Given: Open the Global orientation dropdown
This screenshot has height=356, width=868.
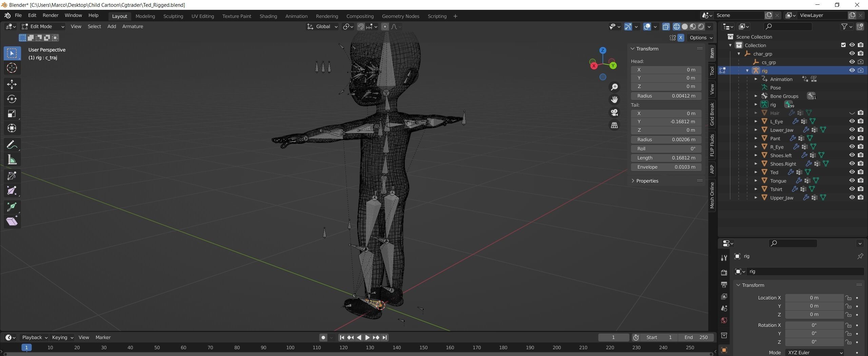Looking at the screenshot, I should click(x=322, y=26).
